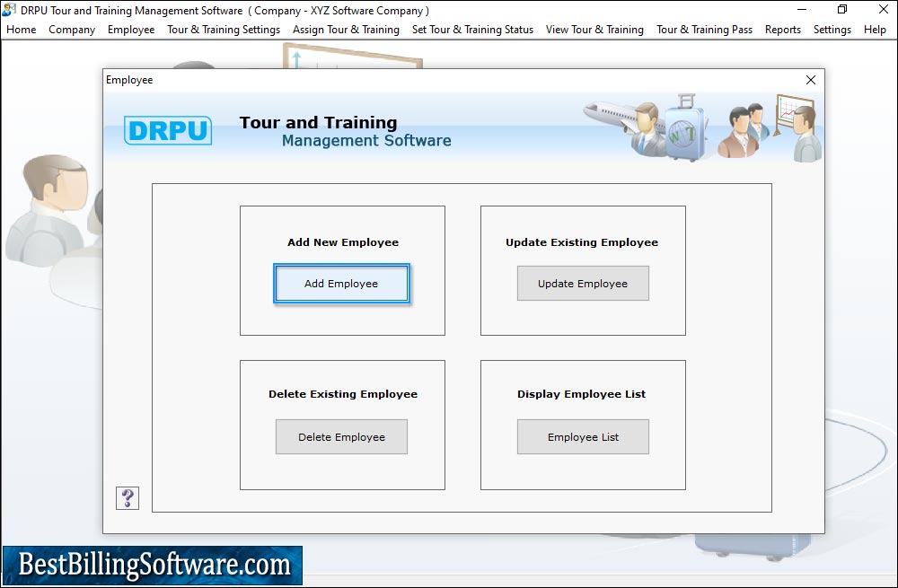Viewport: 898px width, 588px height.
Task: Close the main application window
Action: [883, 10]
